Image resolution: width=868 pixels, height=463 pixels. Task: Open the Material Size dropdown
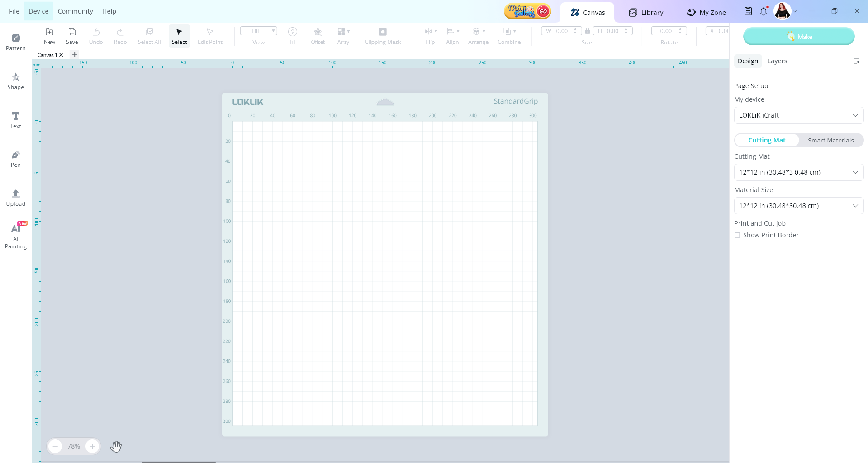click(x=798, y=206)
